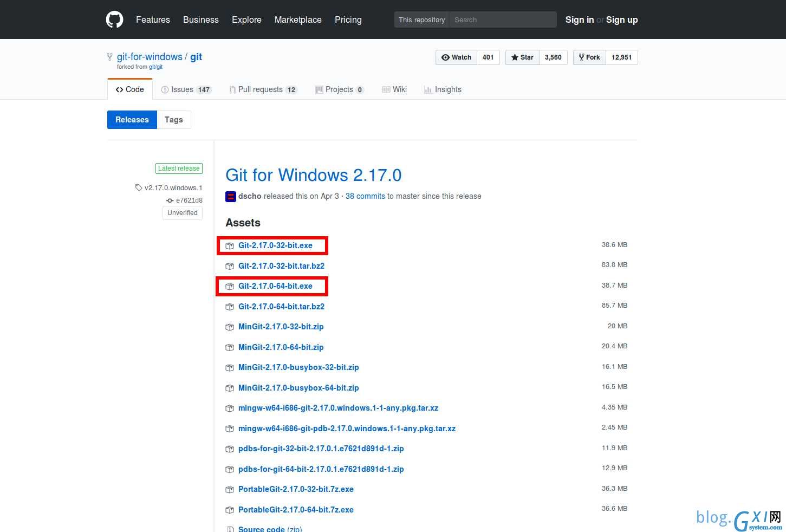The width and height of the screenshot is (786, 532).
Task: Click the Sign in link
Action: [580, 20]
